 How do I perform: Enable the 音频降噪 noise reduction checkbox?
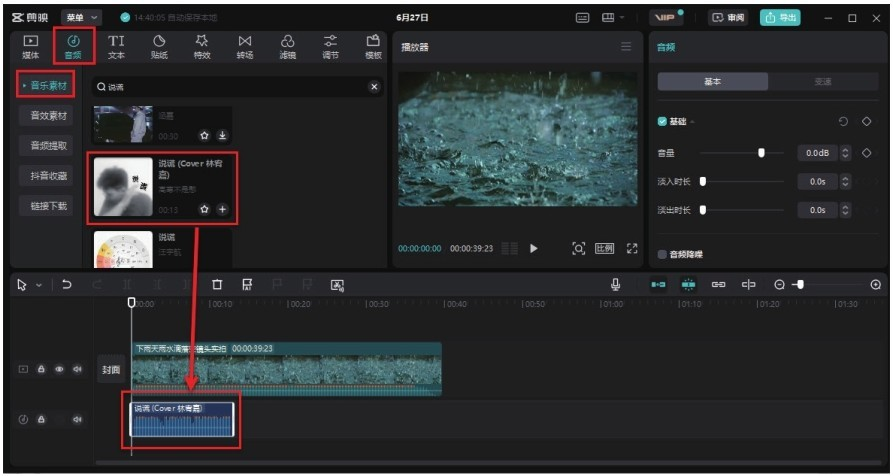(x=662, y=255)
